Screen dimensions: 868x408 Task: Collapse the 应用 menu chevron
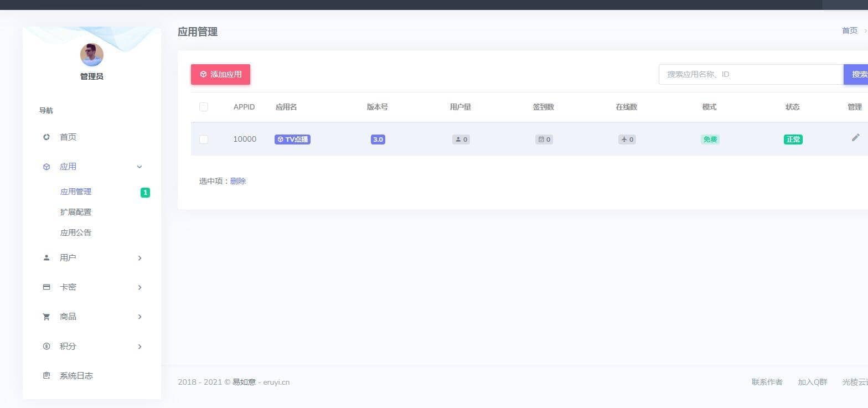point(139,167)
